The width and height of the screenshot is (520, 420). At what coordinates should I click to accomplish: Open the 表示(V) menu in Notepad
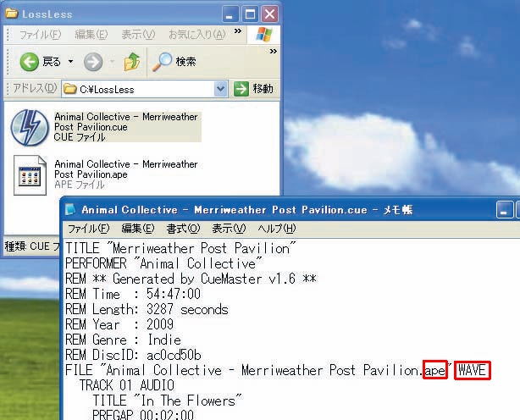tap(229, 229)
